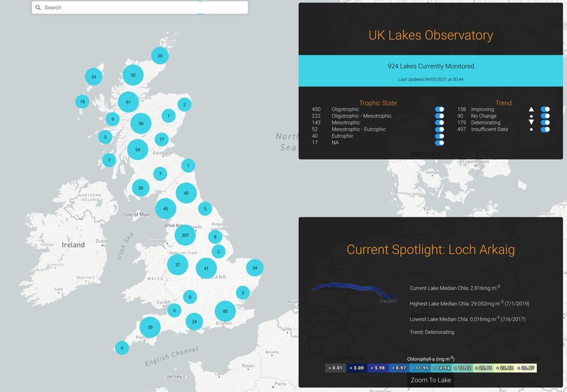Toggle the Oligotrophic - Mesotrophic filter switch
Image resolution: width=567 pixels, height=392 pixels.
(440, 116)
